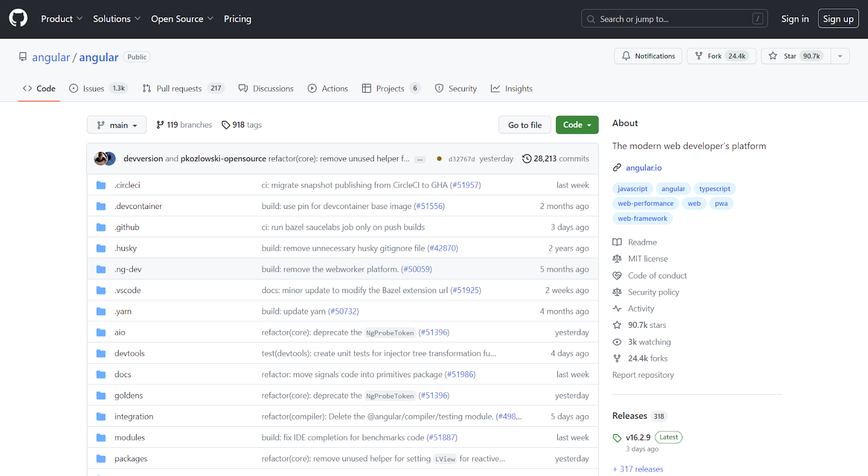Expand the Product menu
The width and height of the screenshot is (868, 476).
click(62, 19)
